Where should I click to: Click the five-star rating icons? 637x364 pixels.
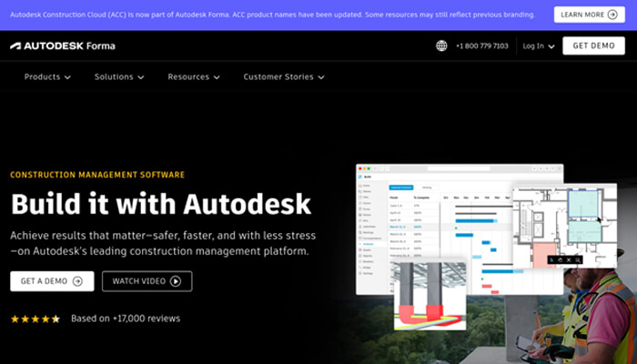tap(35, 318)
